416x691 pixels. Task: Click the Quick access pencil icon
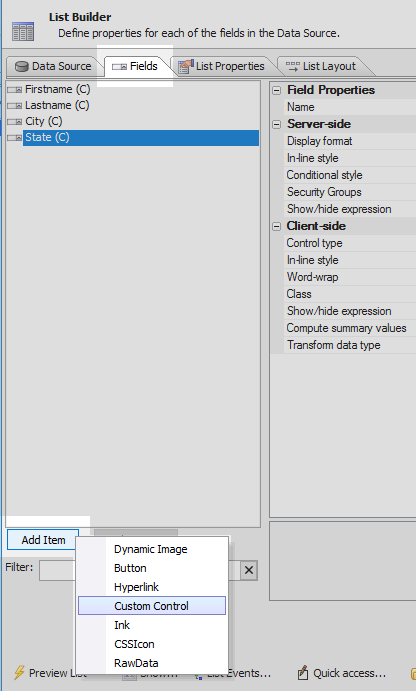302,672
